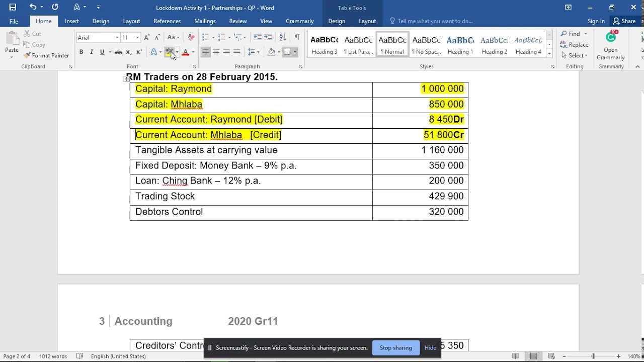Toggle italic formatting

click(x=92, y=52)
